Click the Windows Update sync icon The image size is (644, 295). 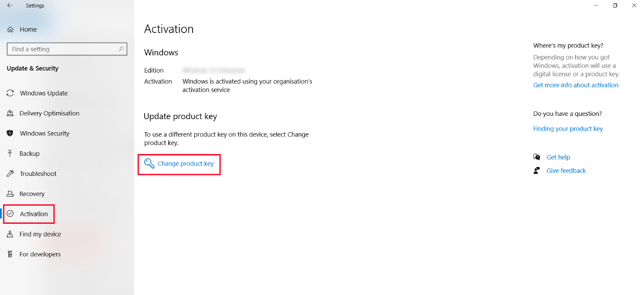pos(10,93)
